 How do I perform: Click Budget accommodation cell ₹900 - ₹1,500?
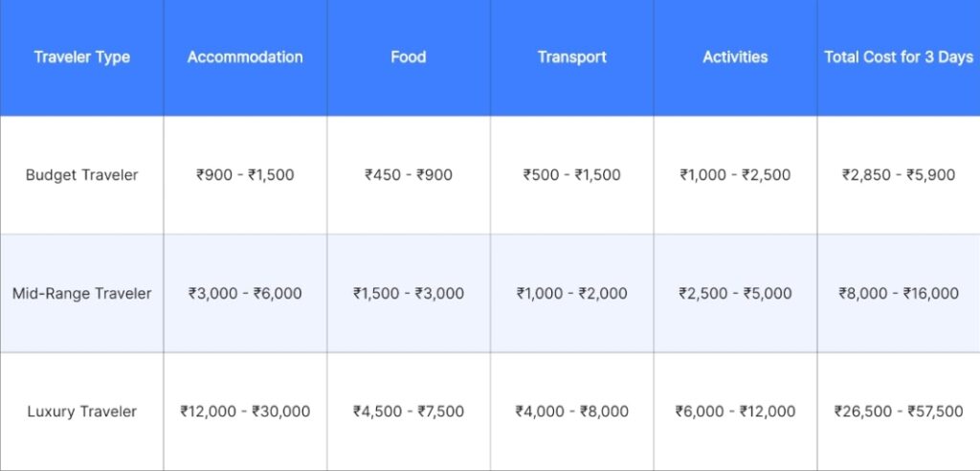tap(245, 175)
